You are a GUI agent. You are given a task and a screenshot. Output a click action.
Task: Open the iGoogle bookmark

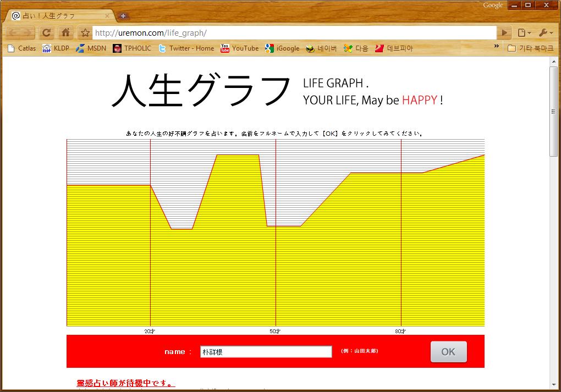[282, 48]
